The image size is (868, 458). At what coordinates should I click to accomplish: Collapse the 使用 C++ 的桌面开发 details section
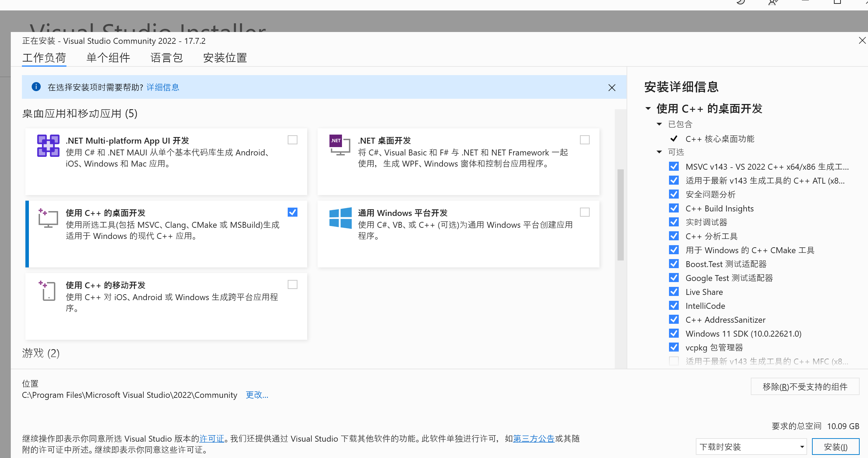(x=648, y=109)
